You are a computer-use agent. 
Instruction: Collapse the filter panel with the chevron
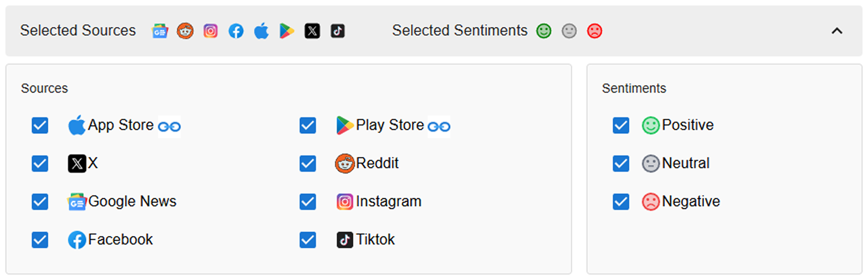pyautogui.click(x=837, y=31)
